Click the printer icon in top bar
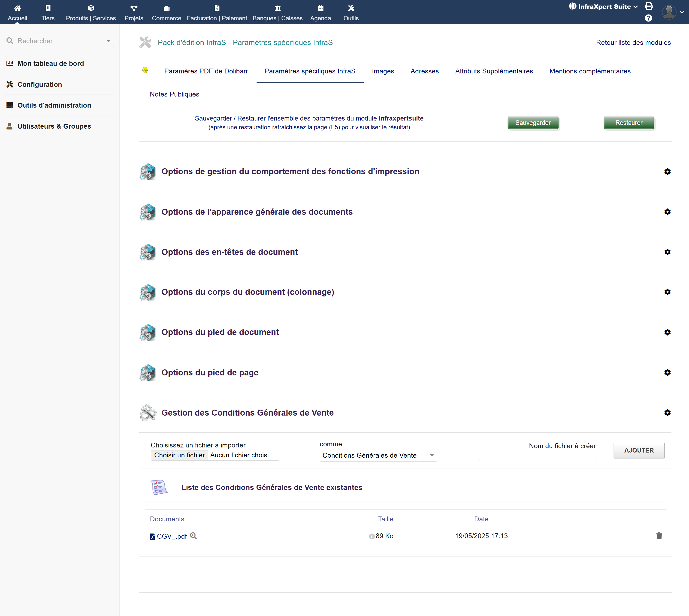The image size is (689, 616). 648,6
